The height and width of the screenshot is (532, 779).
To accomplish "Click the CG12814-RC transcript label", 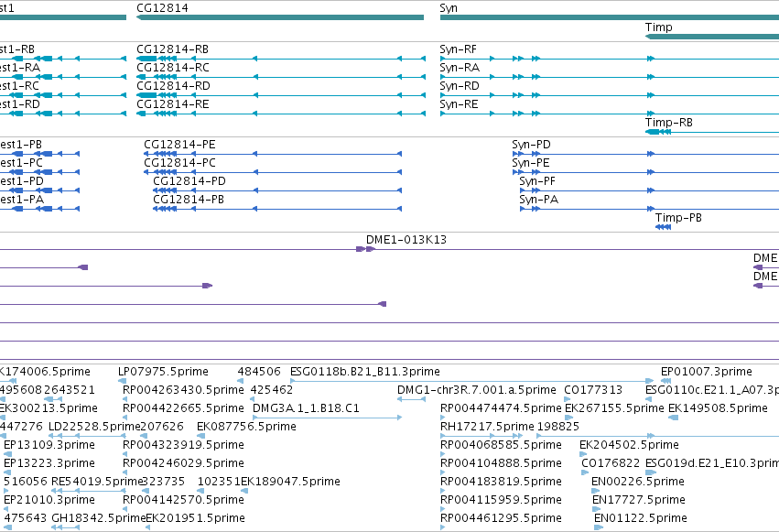I will pyautogui.click(x=173, y=68).
